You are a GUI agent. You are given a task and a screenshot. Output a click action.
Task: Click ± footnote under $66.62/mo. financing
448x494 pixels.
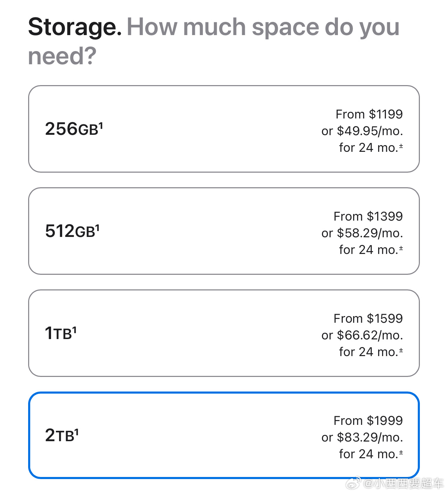click(x=401, y=351)
